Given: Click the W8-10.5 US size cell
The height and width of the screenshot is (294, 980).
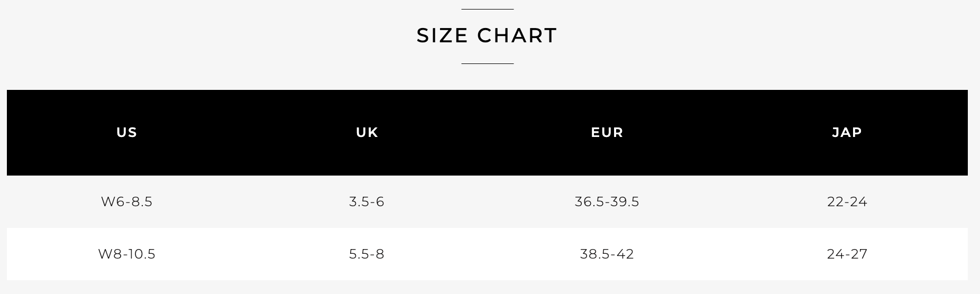Looking at the screenshot, I should [127, 254].
